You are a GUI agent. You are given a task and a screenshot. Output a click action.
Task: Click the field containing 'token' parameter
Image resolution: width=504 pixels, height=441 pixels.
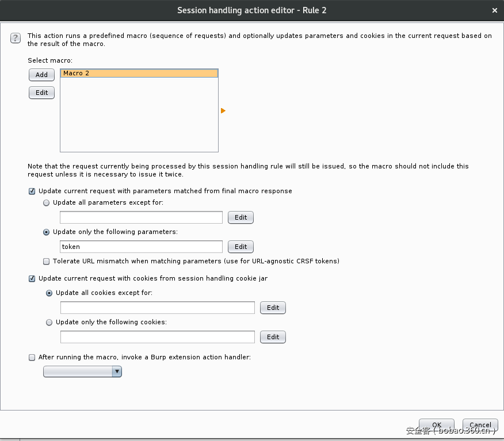pos(141,247)
